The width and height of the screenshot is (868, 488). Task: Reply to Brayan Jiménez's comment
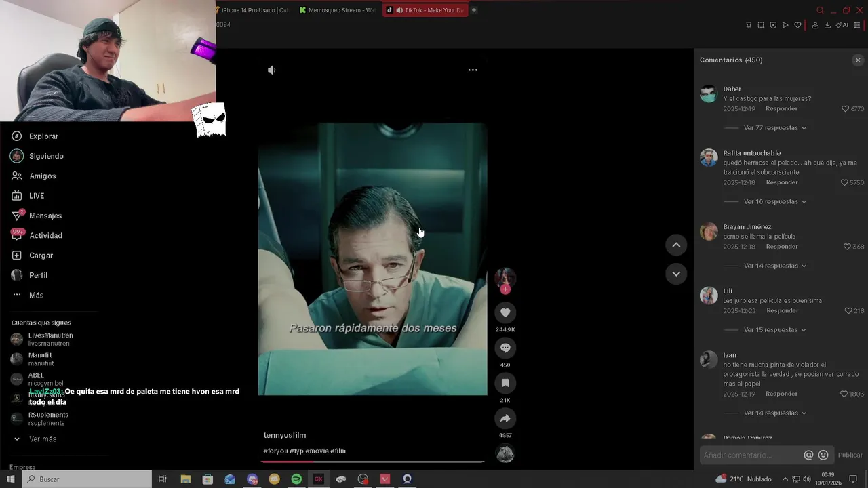coord(782,247)
